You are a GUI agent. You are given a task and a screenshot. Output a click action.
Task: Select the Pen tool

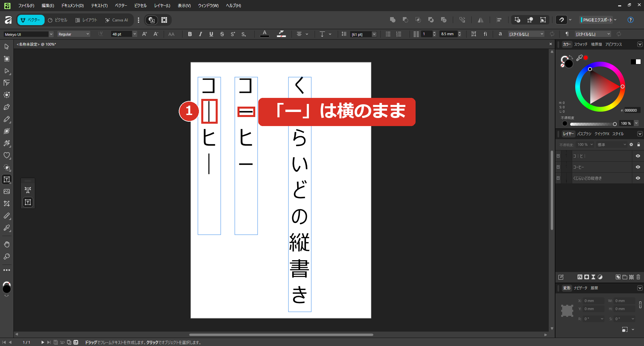click(6, 107)
